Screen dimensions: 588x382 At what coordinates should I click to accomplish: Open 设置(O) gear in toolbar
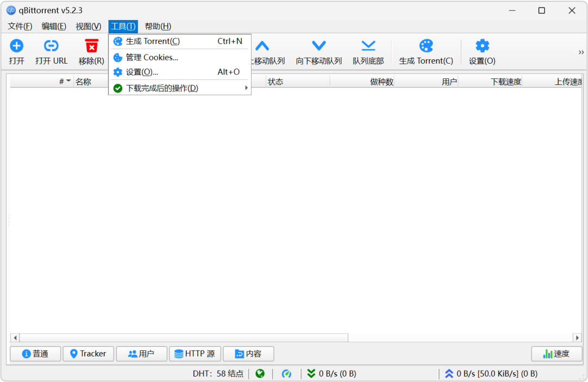(x=482, y=46)
